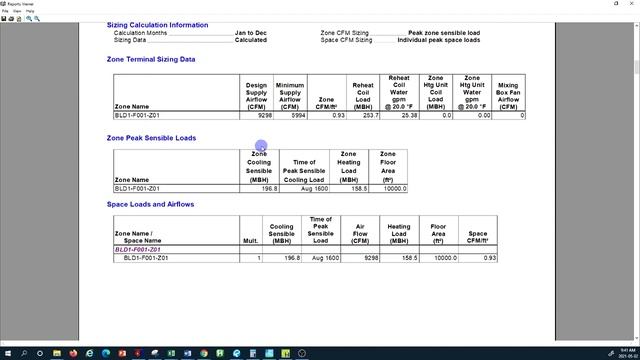This screenshot has width=640, height=360.
Task: Click the Print report toolbar icon
Action: pos(11,19)
